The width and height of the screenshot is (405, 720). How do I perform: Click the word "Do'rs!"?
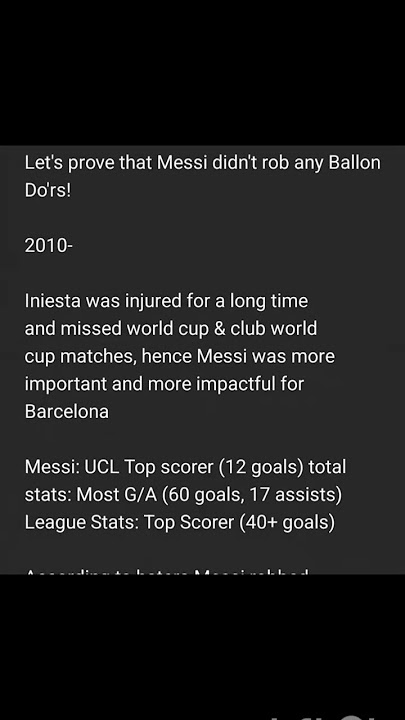pyautogui.click(x=48, y=191)
